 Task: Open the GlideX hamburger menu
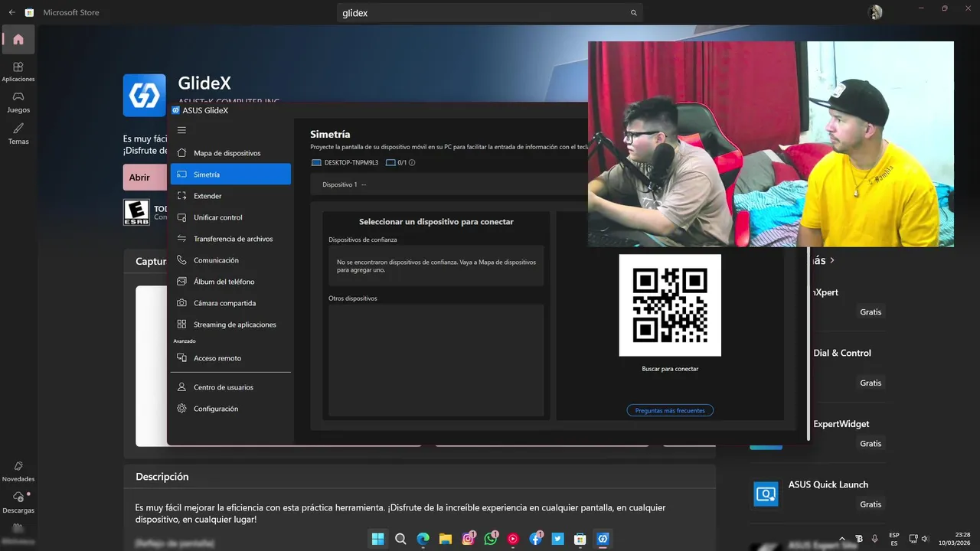(181, 130)
